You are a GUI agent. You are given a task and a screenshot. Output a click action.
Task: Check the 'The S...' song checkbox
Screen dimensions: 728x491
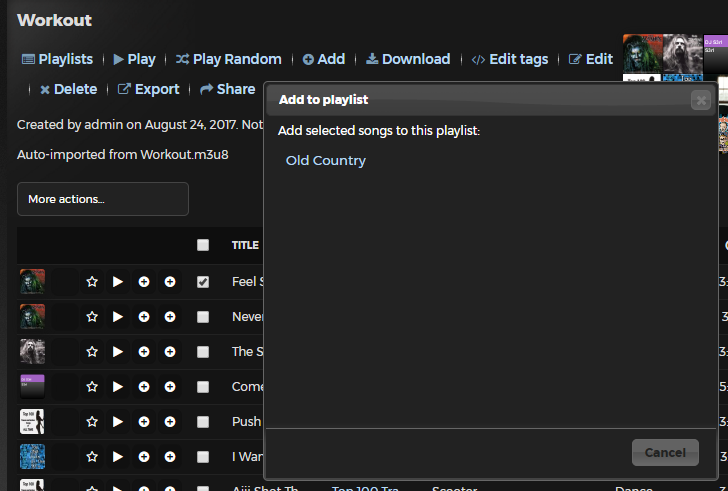point(203,351)
